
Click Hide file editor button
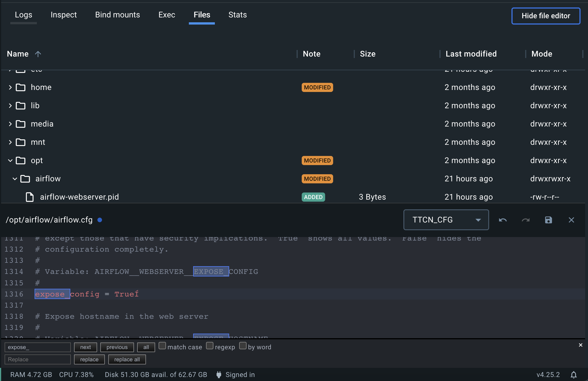pyautogui.click(x=546, y=16)
